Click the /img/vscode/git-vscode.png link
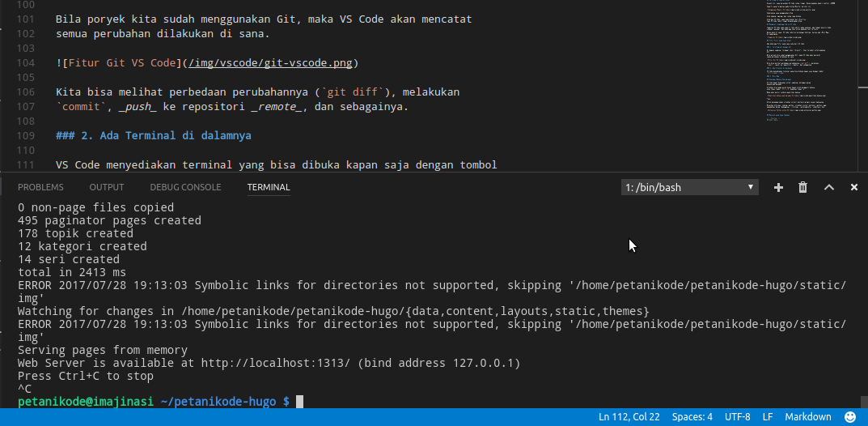This screenshot has height=426, width=868. pyautogui.click(x=270, y=62)
